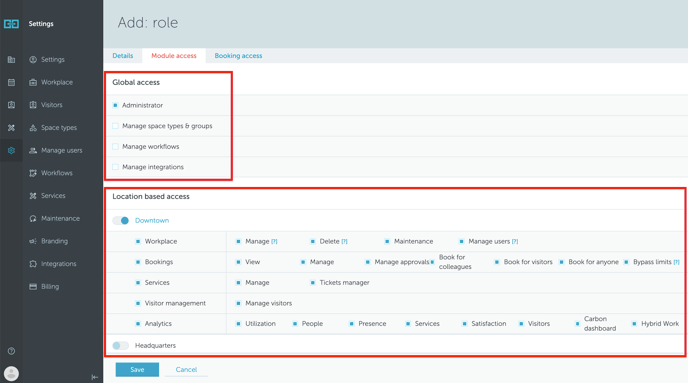Toggle the Presence analytics checkbox
688x383 pixels.
[351, 324]
